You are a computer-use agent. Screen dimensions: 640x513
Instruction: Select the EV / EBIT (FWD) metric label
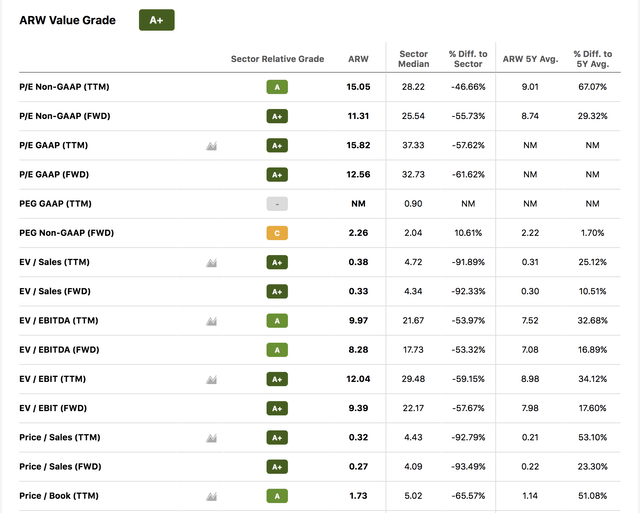[53, 408]
